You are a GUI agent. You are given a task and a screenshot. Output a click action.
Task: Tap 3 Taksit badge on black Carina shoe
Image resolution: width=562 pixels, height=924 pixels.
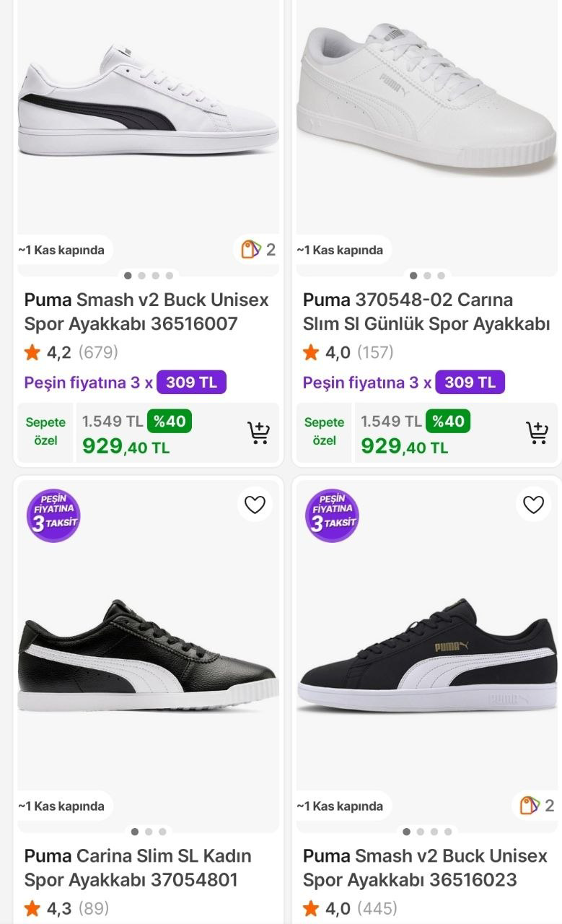pos(53,515)
